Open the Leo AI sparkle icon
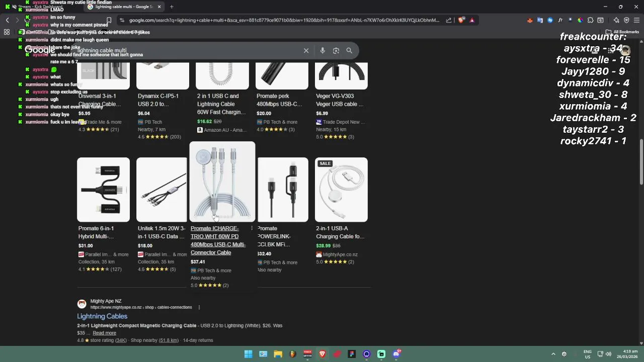Image resolution: width=644 pixels, height=362 pixels. [x=616, y=20]
